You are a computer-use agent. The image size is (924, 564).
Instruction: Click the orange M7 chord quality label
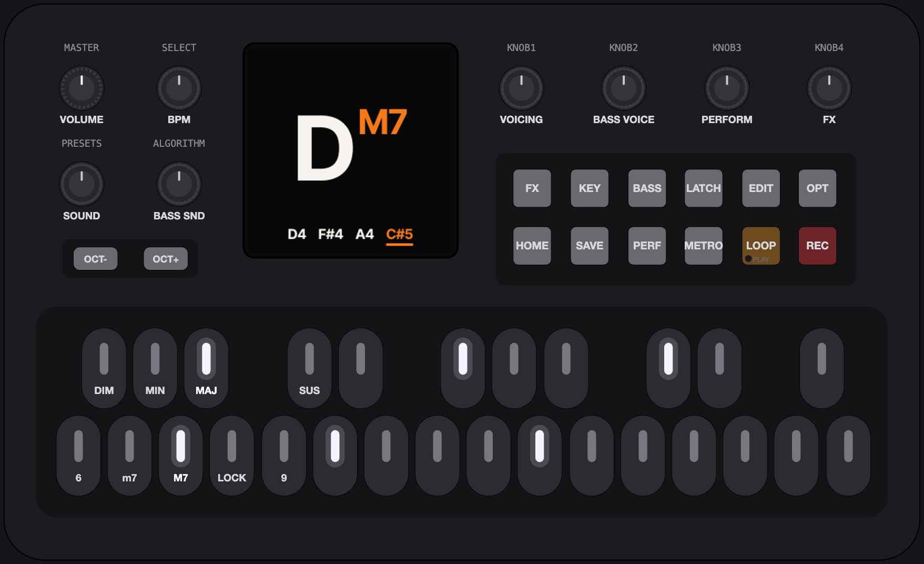click(383, 122)
